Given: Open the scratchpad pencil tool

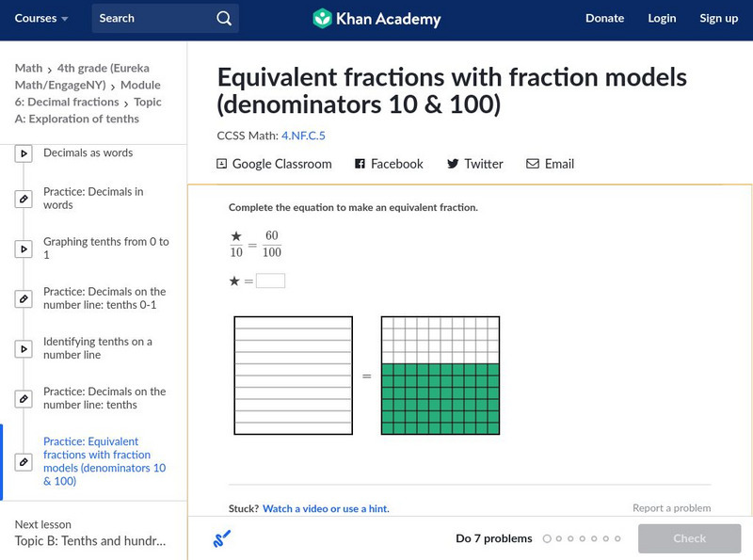Looking at the screenshot, I should (x=222, y=538).
